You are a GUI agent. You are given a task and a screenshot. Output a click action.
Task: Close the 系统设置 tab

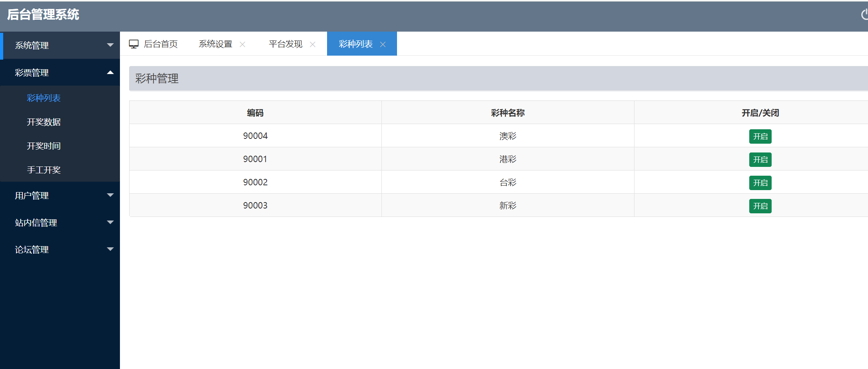tap(242, 44)
